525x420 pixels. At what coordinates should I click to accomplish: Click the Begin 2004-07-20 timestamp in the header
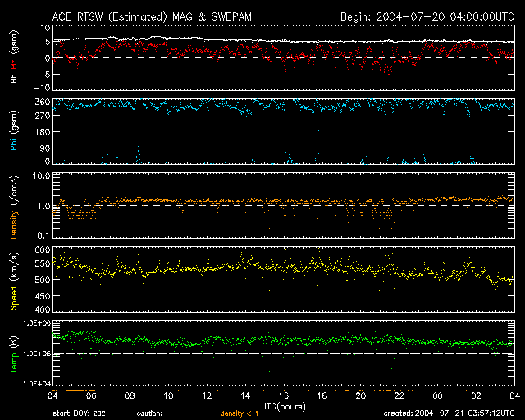pos(427,16)
